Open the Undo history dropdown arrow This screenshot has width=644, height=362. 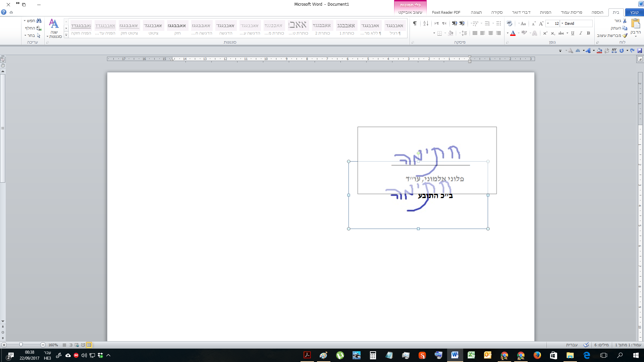point(627,51)
